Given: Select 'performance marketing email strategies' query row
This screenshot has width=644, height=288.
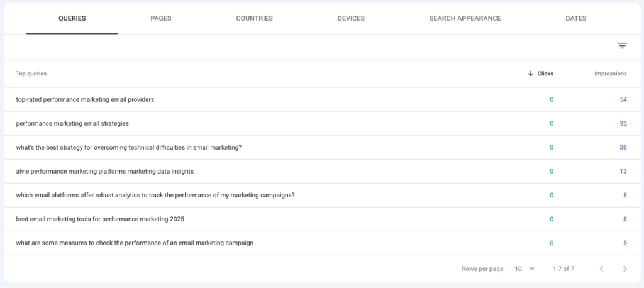Looking at the screenshot, I should click(x=72, y=123).
